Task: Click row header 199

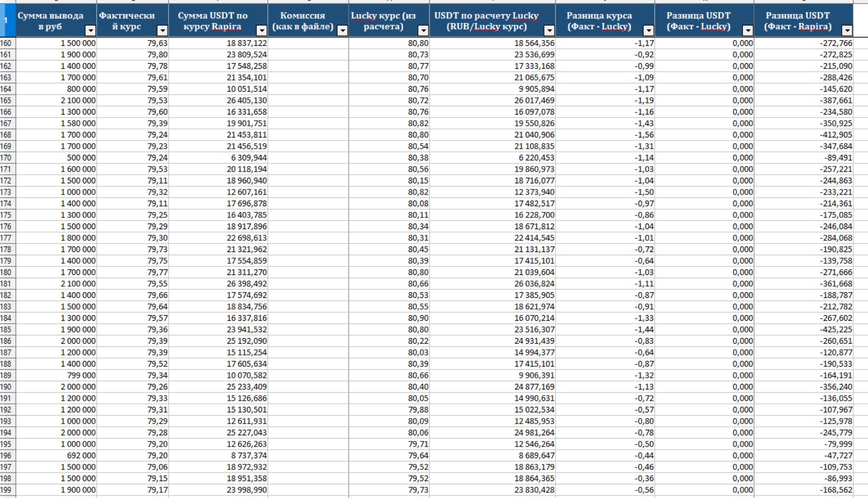Action: (x=7, y=490)
